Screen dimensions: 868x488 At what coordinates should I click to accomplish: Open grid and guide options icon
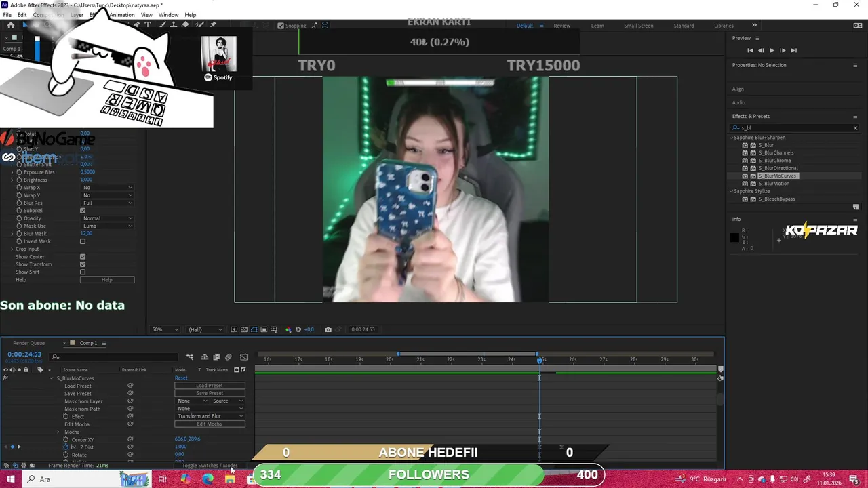(273, 329)
